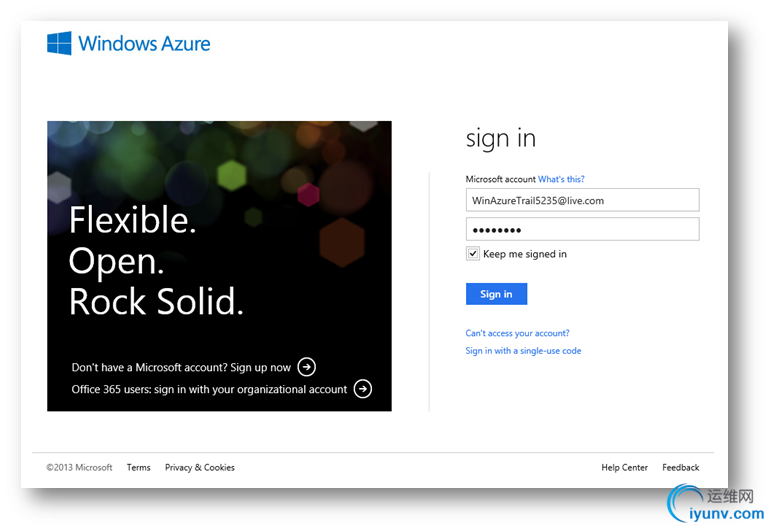Click the arrow icon beside organizational account
This screenshot has height=530, width=770.
pos(363,389)
